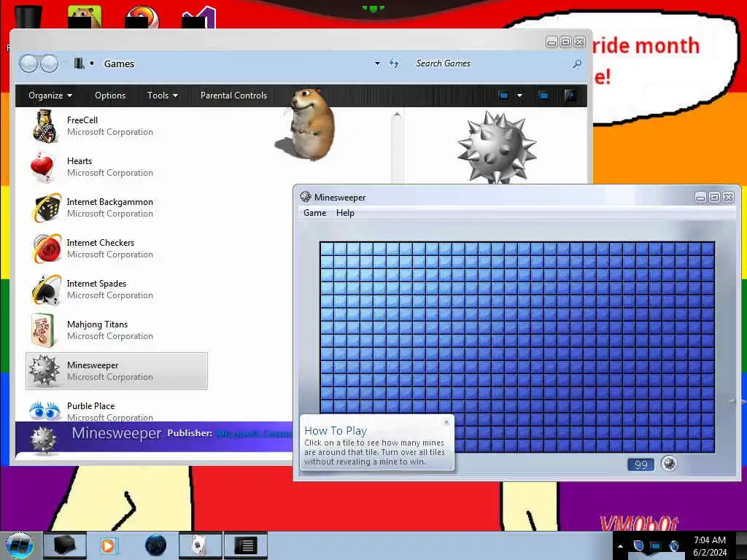Click the Back arrow in Games window
Image resolution: width=747 pixels, height=560 pixels.
[x=28, y=63]
